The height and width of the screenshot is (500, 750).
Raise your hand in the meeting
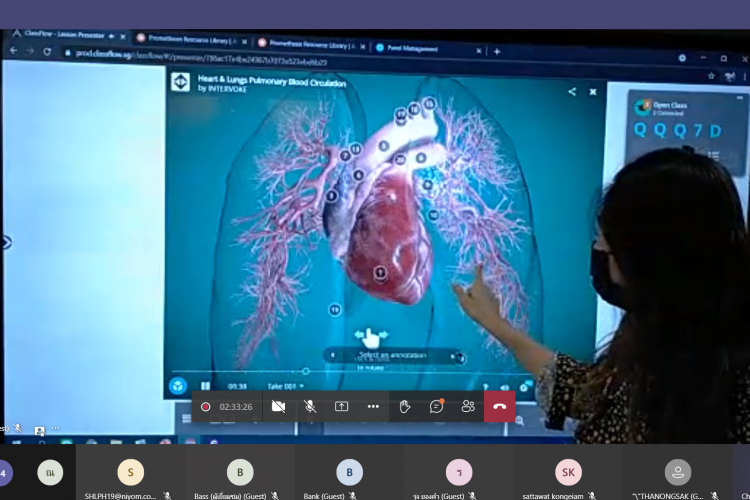[405, 406]
